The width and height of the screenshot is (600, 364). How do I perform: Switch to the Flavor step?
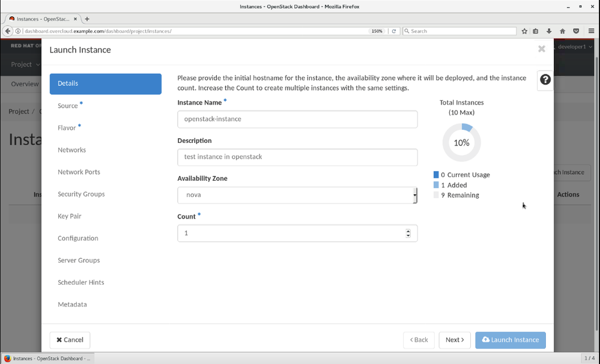click(x=67, y=128)
